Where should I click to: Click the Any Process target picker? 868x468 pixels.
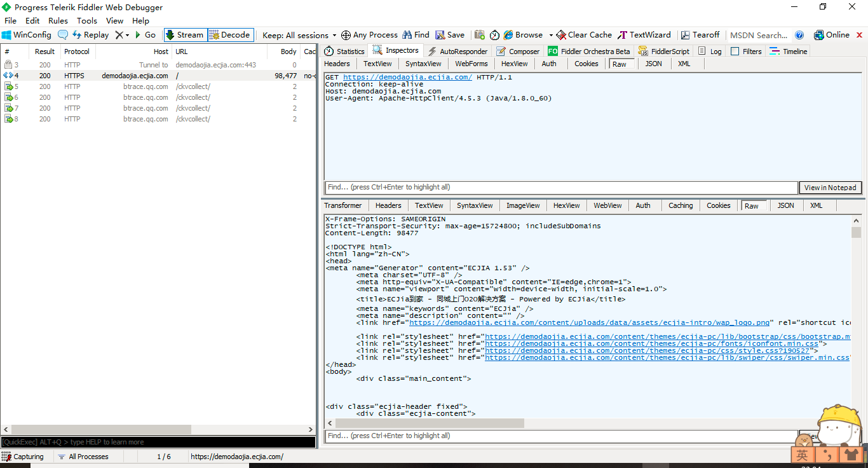(369, 35)
